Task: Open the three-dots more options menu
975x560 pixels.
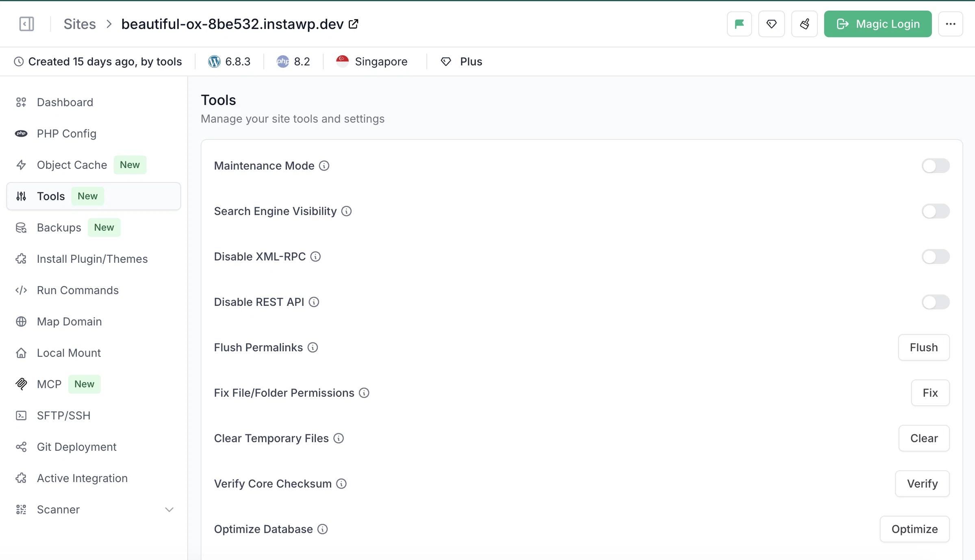Action: click(x=951, y=24)
